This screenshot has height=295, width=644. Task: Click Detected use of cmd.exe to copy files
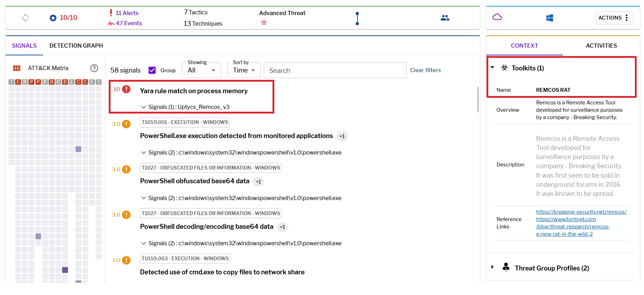pos(222,272)
